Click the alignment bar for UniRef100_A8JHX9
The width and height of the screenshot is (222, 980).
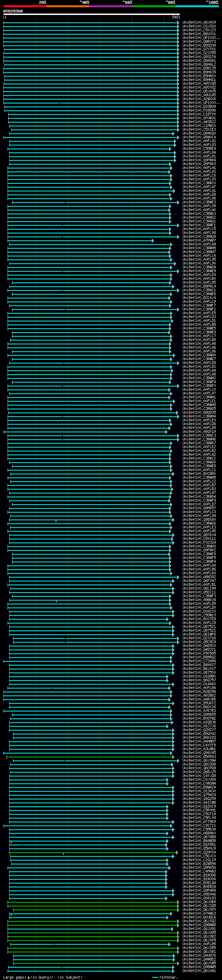pos(92,23)
